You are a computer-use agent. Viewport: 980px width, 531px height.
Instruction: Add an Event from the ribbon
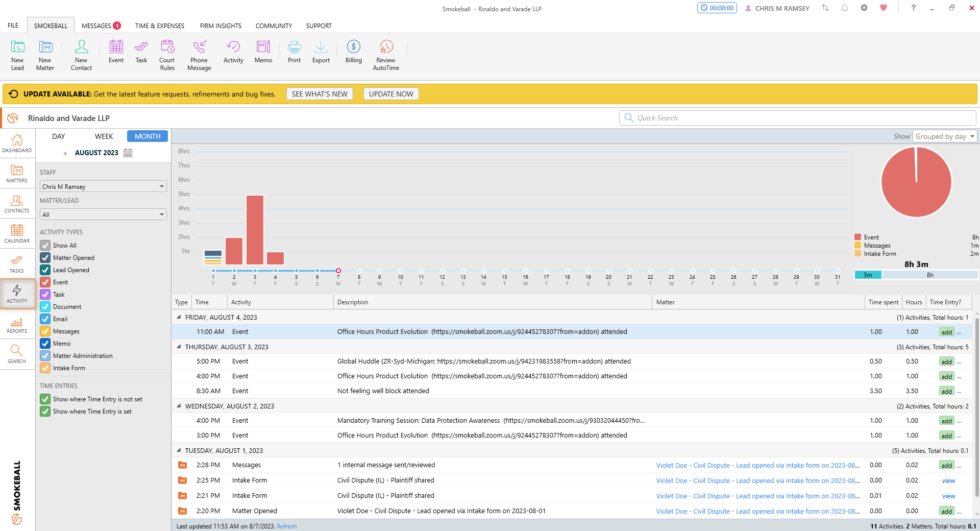pos(116,52)
